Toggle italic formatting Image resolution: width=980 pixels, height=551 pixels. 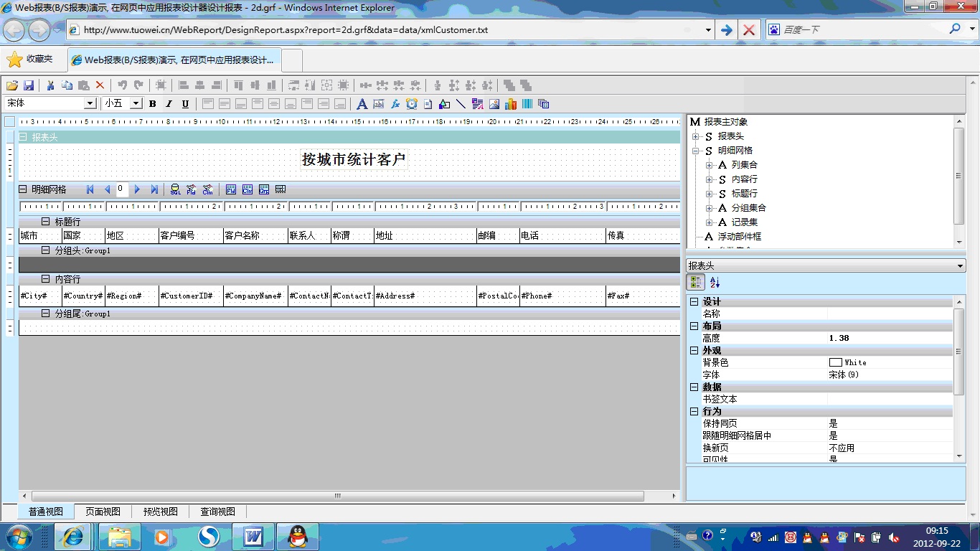coord(169,104)
